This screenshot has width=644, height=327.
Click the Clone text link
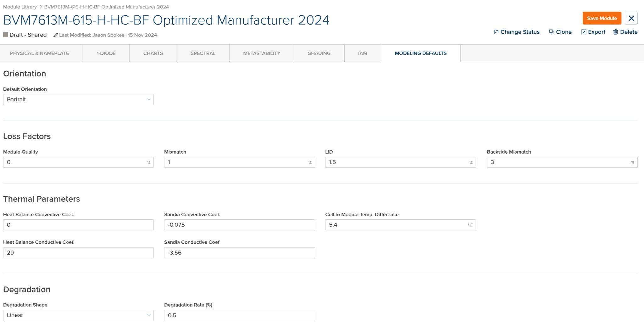point(563,32)
